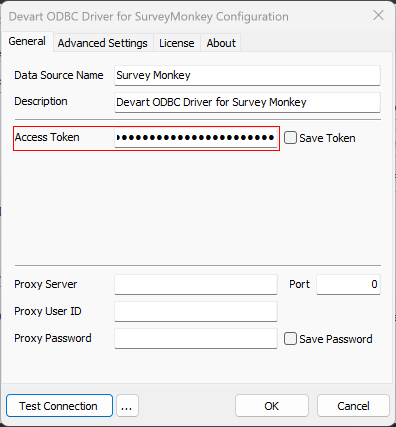The width and height of the screenshot is (396, 427).
Task: Open the License tab
Action: point(177,43)
